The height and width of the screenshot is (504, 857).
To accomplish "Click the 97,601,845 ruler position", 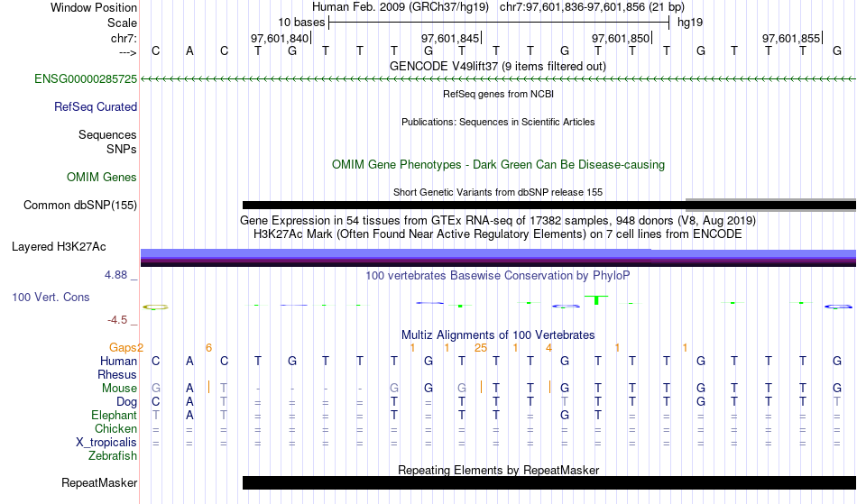I will [x=450, y=38].
